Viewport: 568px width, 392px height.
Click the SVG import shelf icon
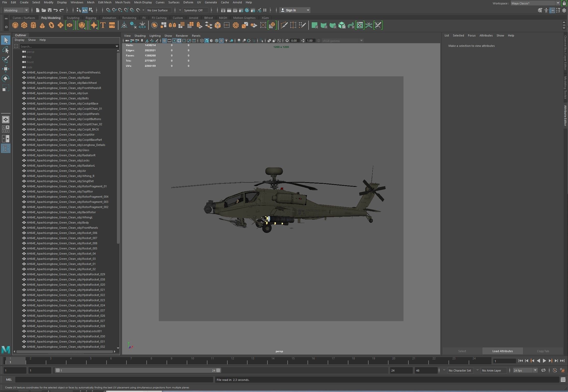112,25
